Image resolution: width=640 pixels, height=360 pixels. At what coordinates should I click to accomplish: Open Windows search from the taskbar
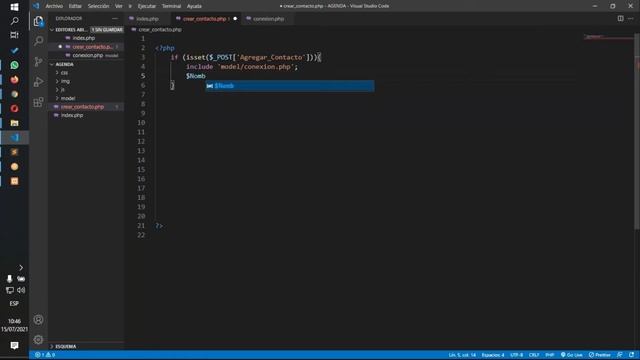[14, 21]
